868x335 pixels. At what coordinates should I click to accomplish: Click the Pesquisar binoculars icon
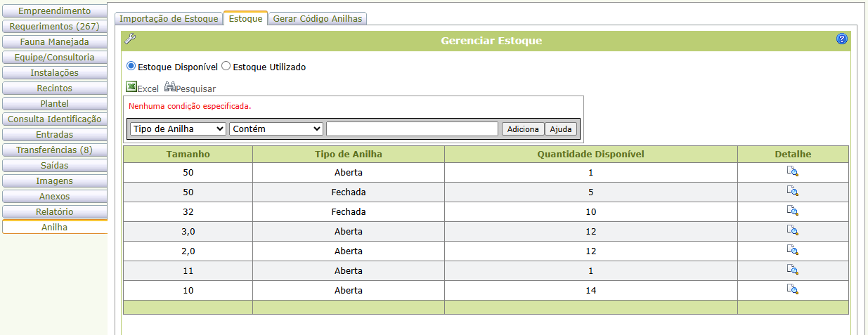[170, 87]
